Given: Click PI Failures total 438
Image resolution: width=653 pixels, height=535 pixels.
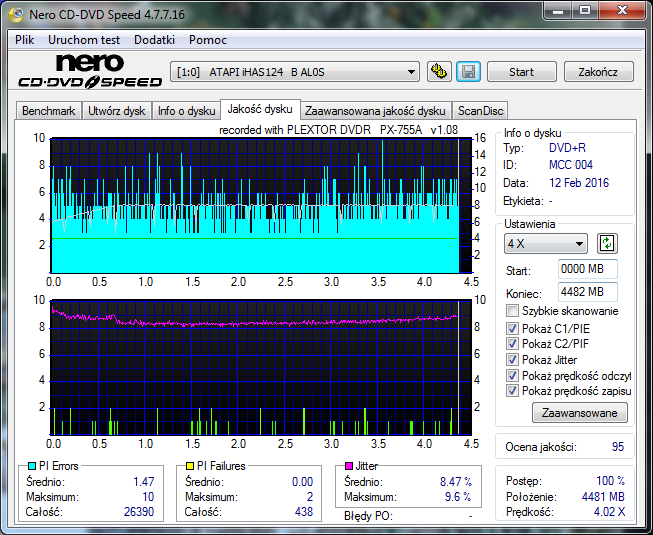Looking at the screenshot, I should 304,512.
